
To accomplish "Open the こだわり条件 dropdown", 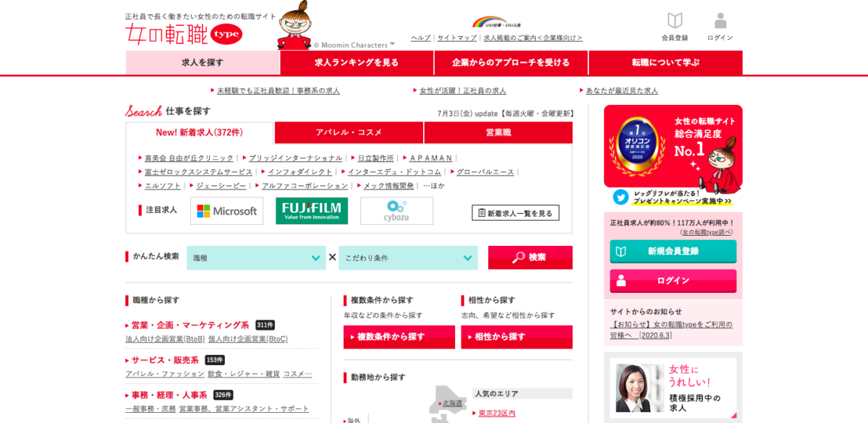I will (x=408, y=258).
